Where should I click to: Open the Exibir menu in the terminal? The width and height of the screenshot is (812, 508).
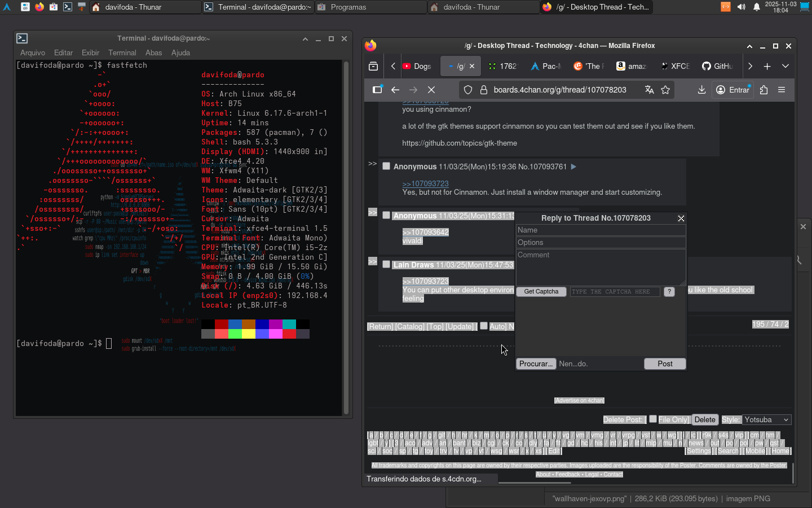tap(90, 52)
